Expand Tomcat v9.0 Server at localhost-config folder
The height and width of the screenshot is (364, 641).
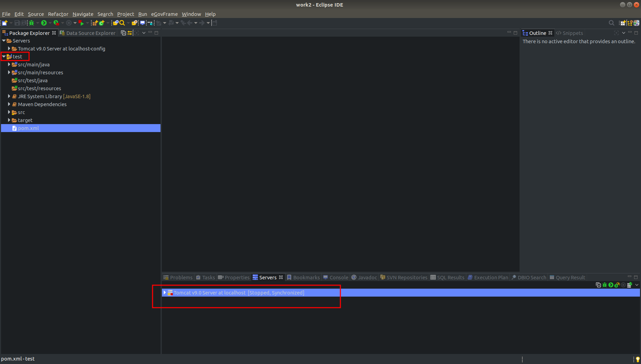[9, 49]
